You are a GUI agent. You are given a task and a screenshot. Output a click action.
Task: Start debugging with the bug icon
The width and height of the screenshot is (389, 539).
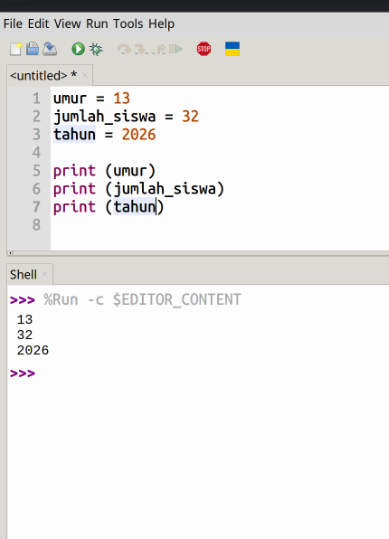pyautogui.click(x=96, y=49)
